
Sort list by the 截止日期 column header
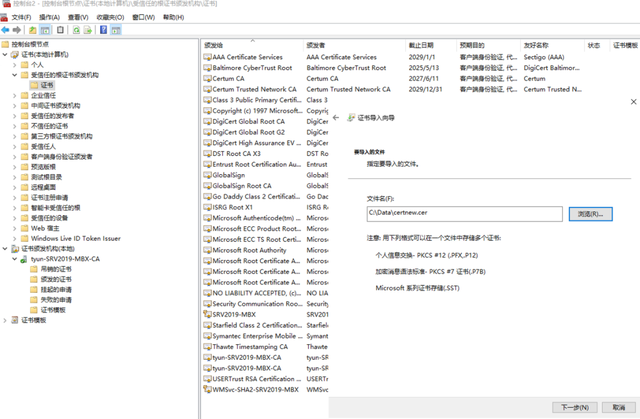point(431,45)
